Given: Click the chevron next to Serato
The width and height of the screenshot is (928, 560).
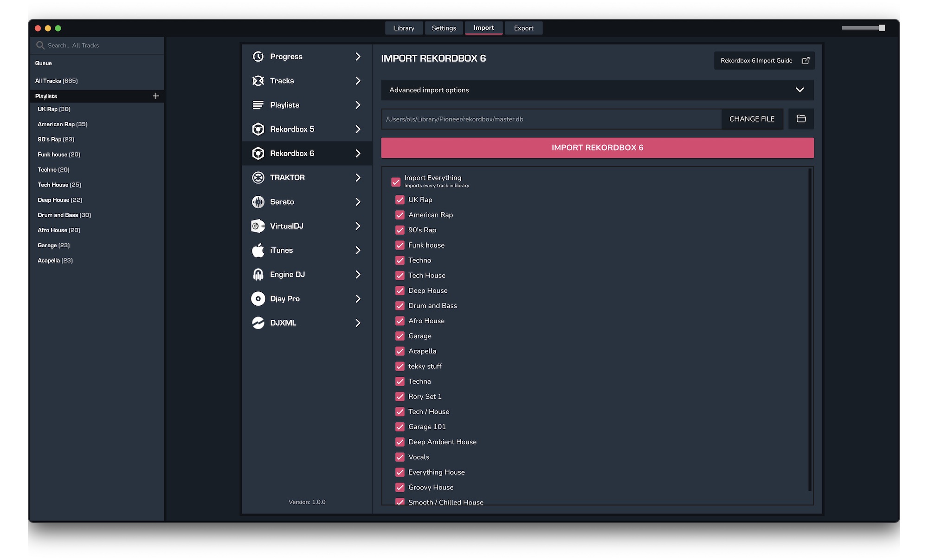Looking at the screenshot, I should [x=358, y=202].
